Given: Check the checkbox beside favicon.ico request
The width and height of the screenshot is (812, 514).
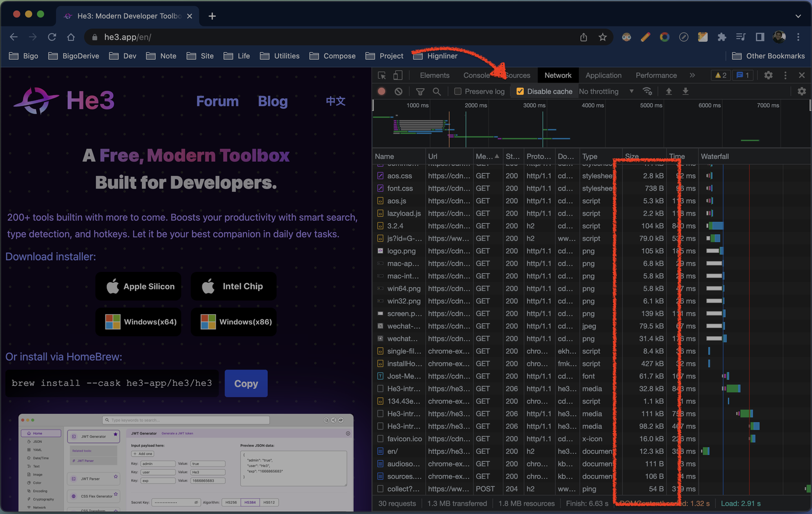Looking at the screenshot, I should tap(379, 438).
